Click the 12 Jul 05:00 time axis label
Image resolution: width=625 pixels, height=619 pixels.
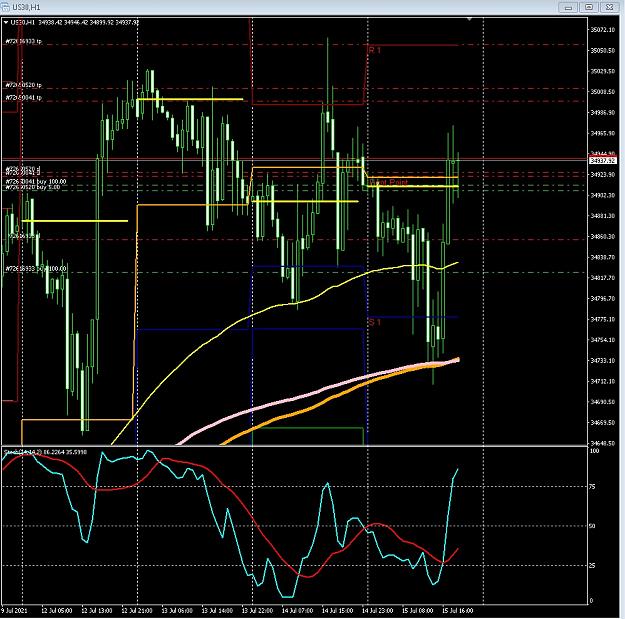[x=57, y=610]
